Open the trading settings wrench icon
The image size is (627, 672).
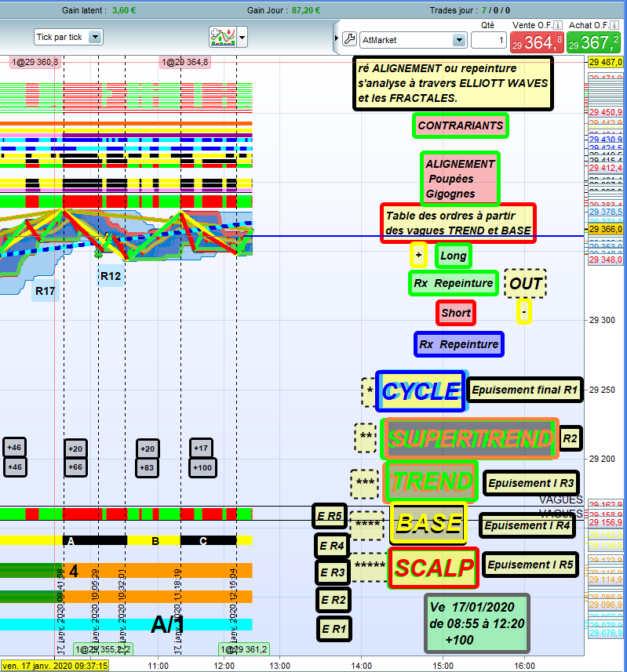tap(349, 39)
